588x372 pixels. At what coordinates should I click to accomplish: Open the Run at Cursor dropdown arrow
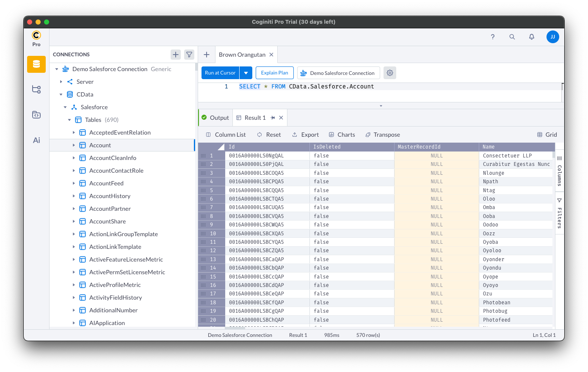[246, 73]
